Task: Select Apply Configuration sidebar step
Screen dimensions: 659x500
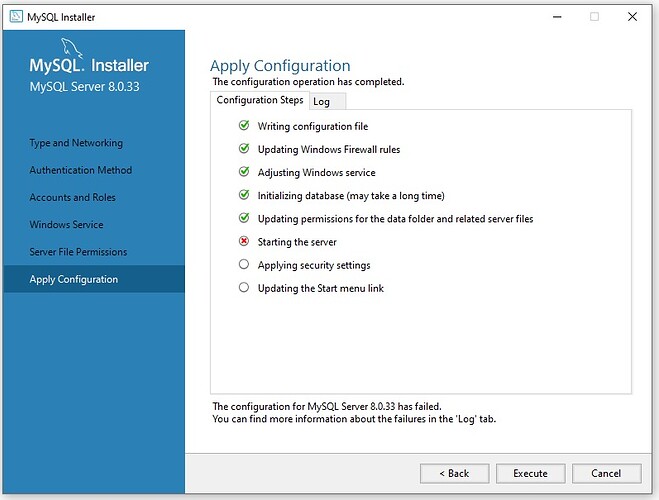Action: pyautogui.click(x=94, y=279)
